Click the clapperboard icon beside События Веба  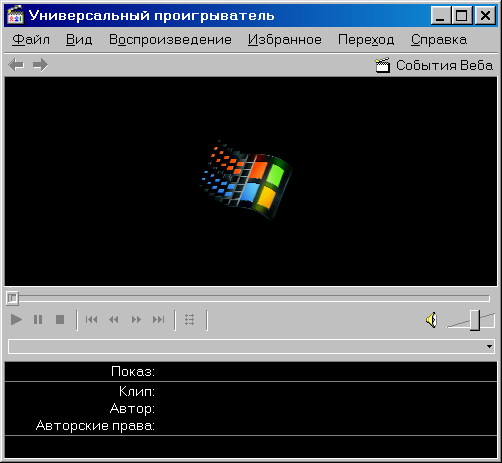point(382,65)
